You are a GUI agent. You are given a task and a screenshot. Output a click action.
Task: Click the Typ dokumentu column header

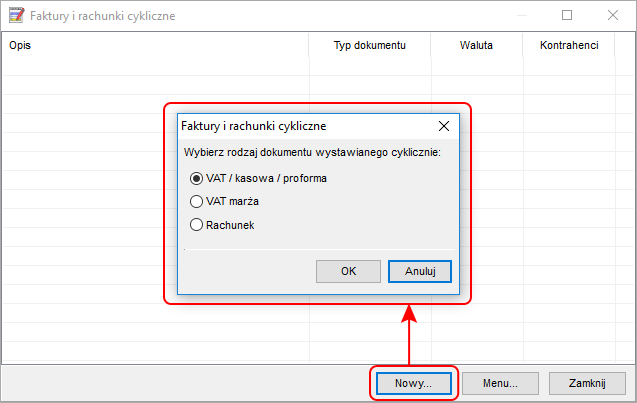coord(370,45)
